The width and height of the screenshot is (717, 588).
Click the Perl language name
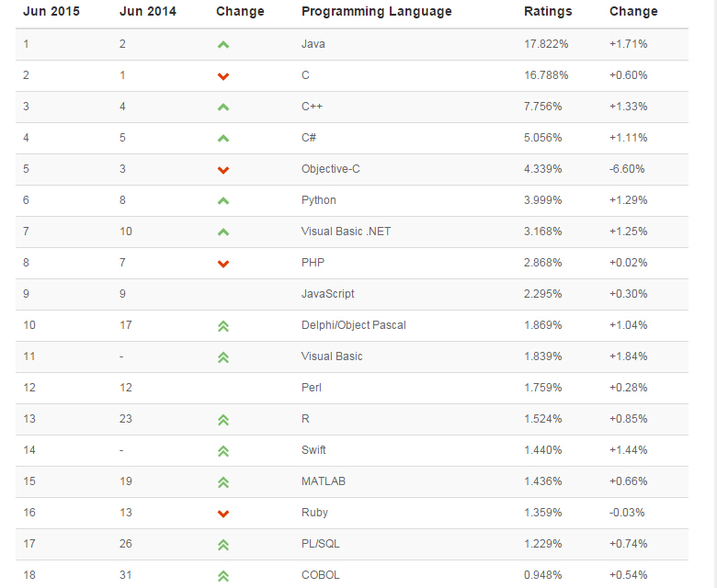(311, 388)
